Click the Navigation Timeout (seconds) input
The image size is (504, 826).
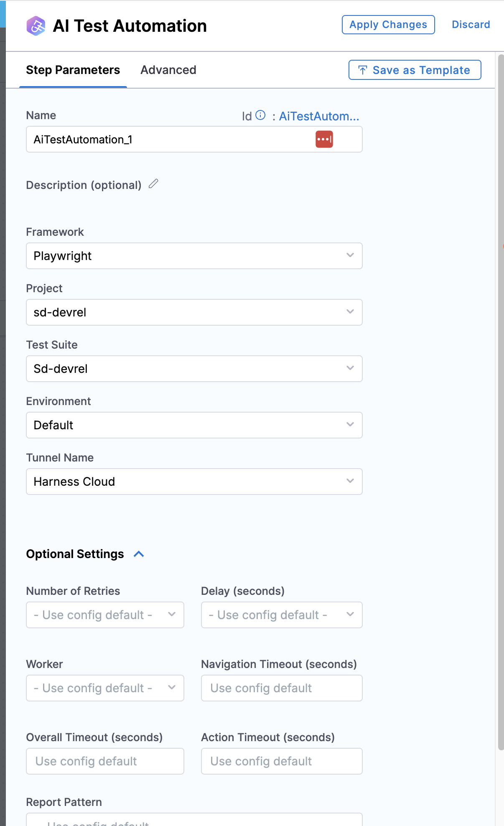tap(282, 688)
